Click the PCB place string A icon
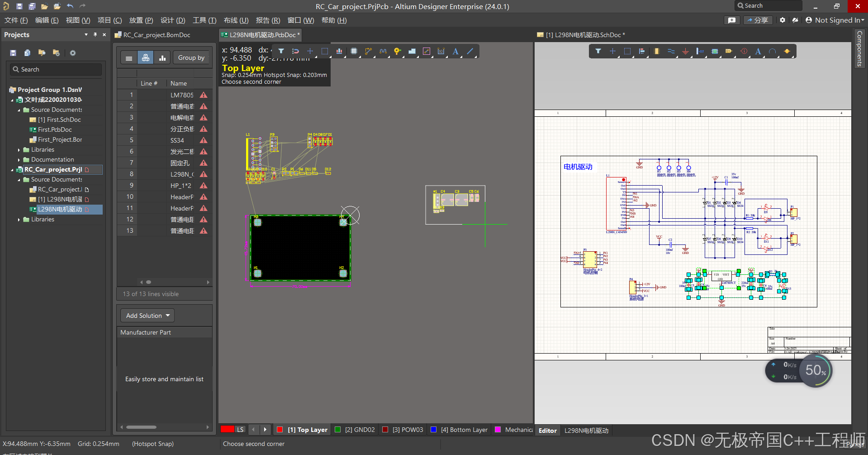Image resolution: width=868 pixels, height=455 pixels. [455, 51]
